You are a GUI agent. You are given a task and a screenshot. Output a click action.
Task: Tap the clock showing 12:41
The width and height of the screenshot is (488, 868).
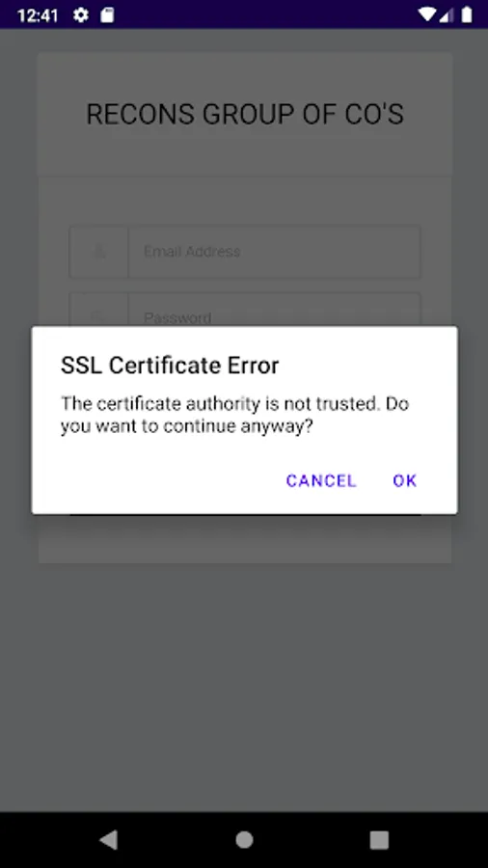(38, 14)
